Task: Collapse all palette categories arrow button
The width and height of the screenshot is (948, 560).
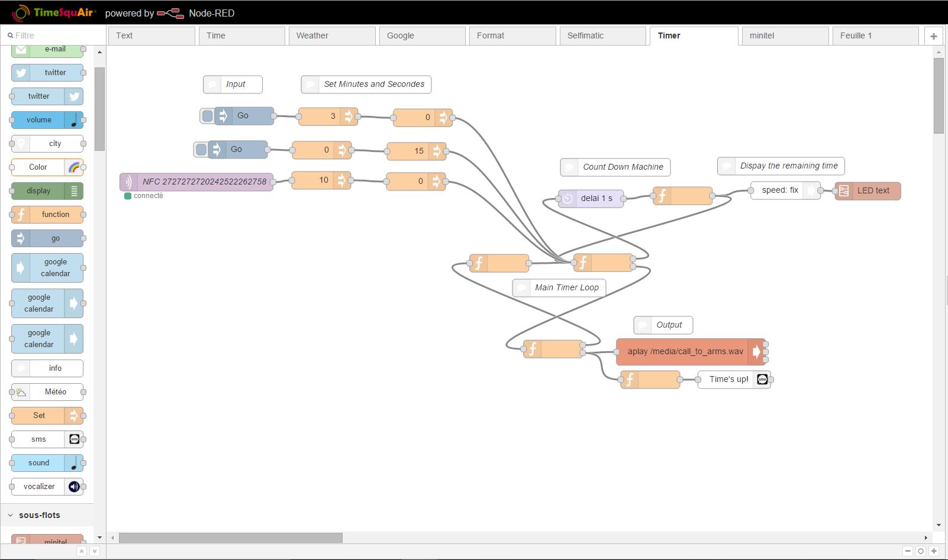Action: [x=82, y=551]
